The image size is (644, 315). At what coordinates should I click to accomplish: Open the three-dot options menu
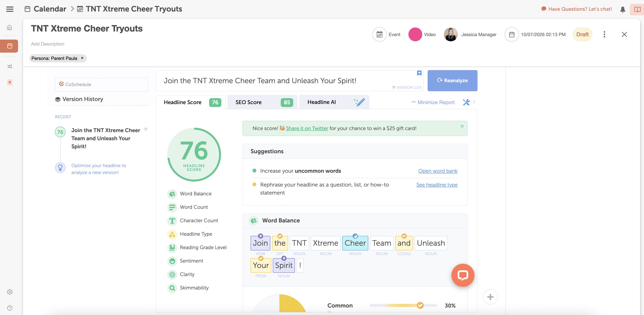pos(604,35)
